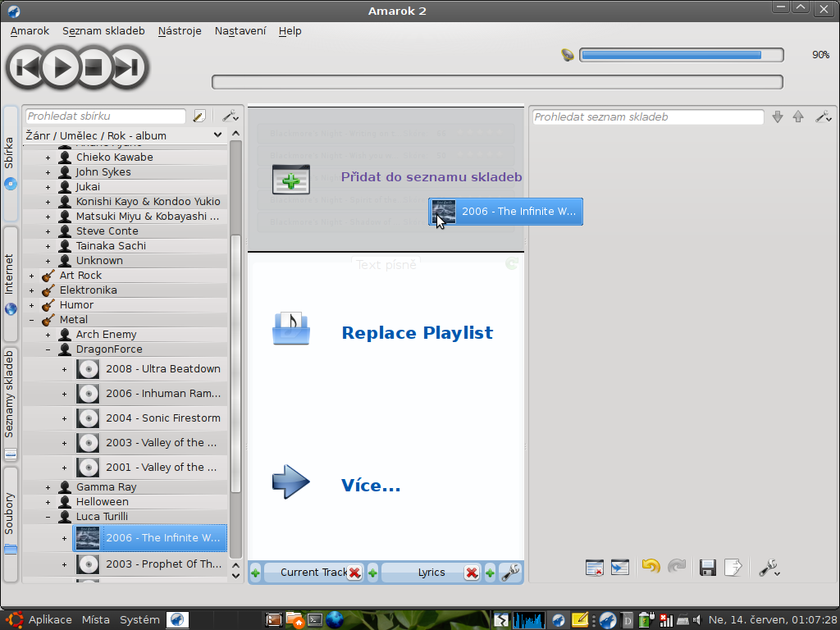The height and width of the screenshot is (630, 840).
Task: Click the edit filter pencil icon
Action: click(x=199, y=116)
